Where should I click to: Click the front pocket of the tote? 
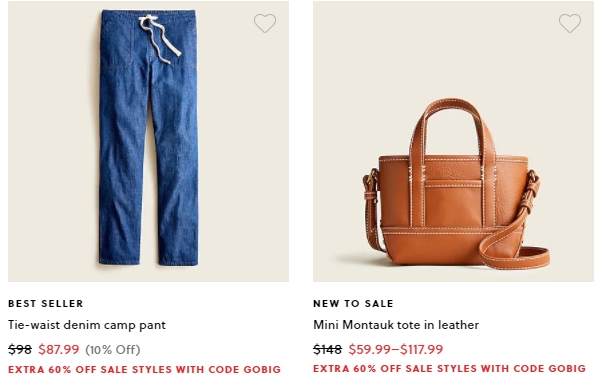453,203
